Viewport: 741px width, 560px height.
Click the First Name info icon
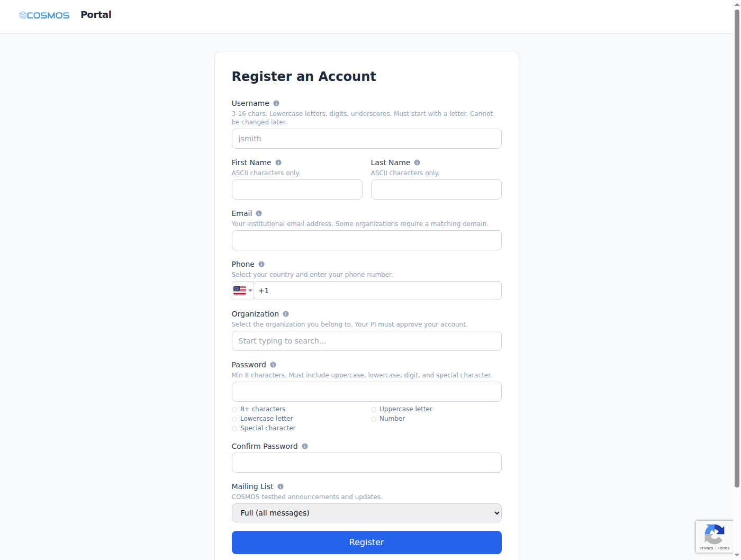[x=278, y=162]
